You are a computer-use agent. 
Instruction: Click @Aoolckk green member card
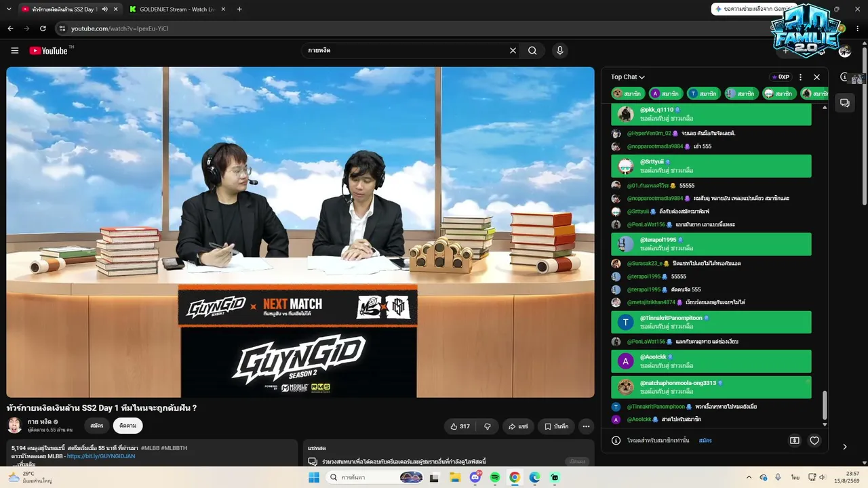tap(711, 361)
